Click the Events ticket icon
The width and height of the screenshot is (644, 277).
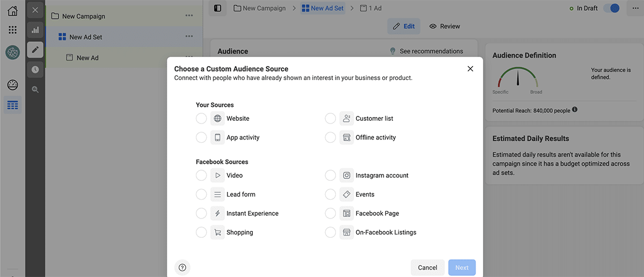point(347,194)
